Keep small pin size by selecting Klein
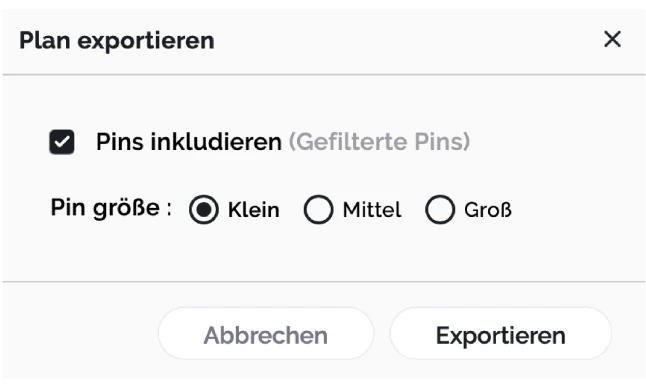This screenshot has width=646, height=390. coord(204,209)
